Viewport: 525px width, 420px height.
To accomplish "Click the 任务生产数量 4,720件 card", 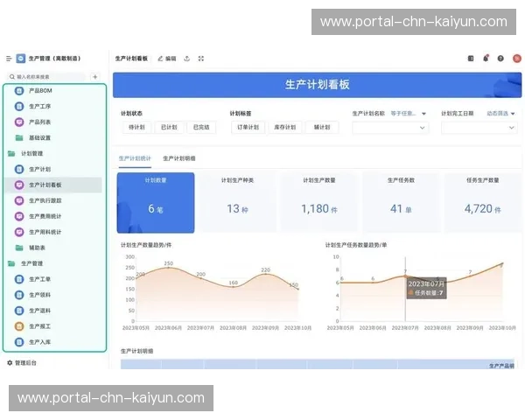I will click(x=483, y=203).
